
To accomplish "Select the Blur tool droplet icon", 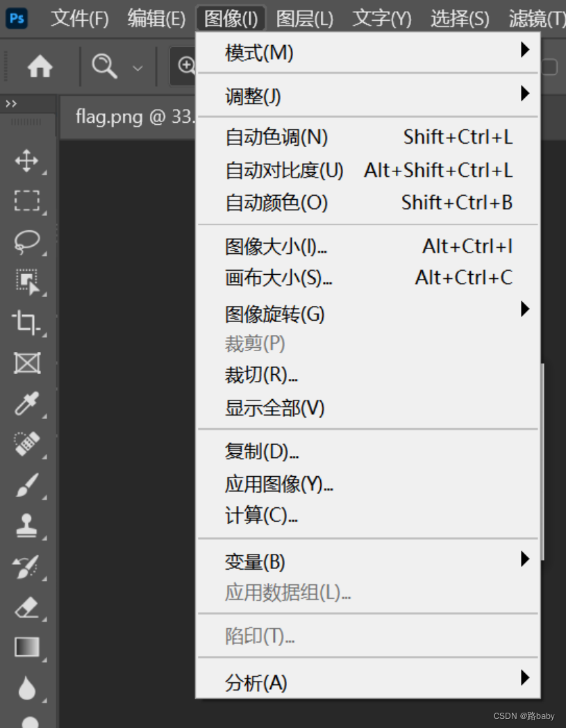I will [x=27, y=688].
